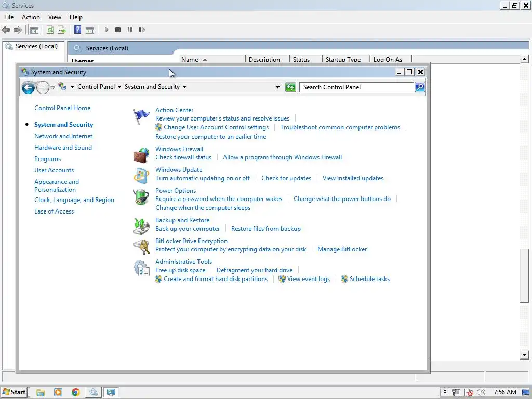Open User Accounts category
Screen dimensions: 532x399
[x=54, y=170]
